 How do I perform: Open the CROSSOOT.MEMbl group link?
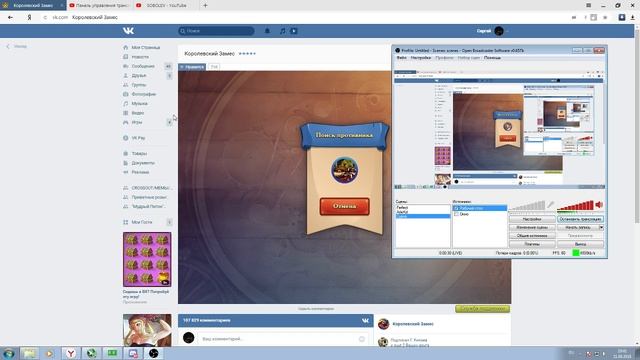[x=151, y=188]
